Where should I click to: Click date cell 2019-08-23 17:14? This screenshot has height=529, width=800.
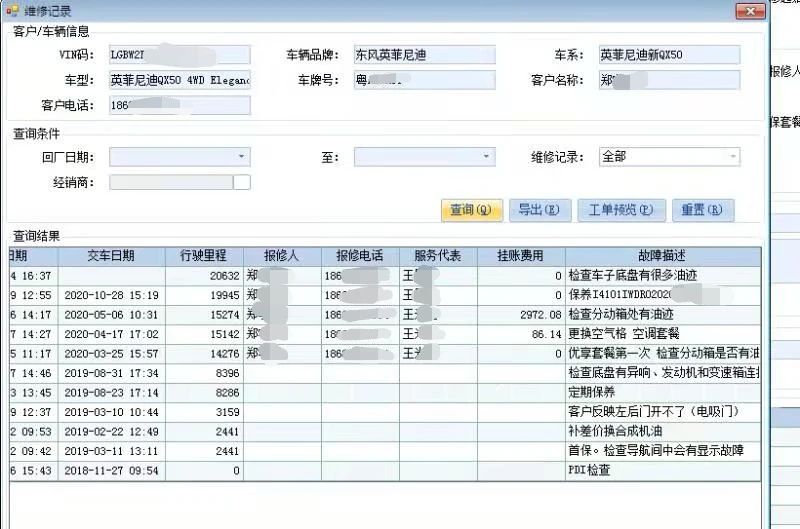click(112, 392)
